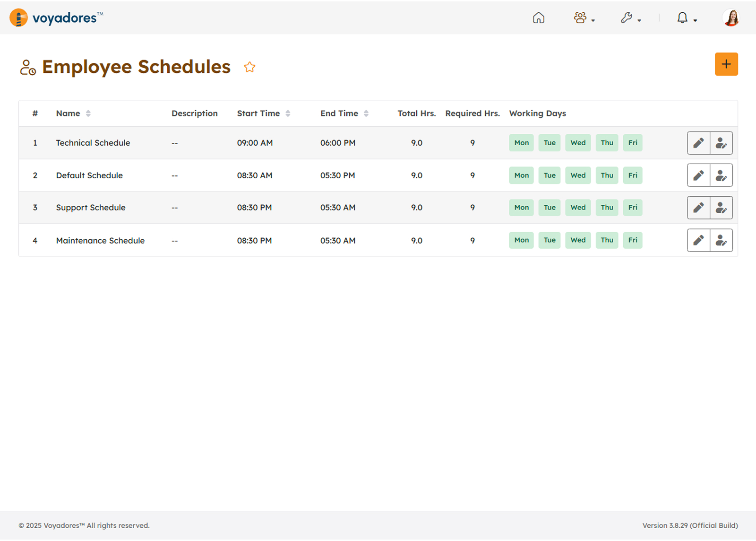This screenshot has height=541, width=756.
Task: Assign employees to Support Schedule
Action: pos(721,208)
